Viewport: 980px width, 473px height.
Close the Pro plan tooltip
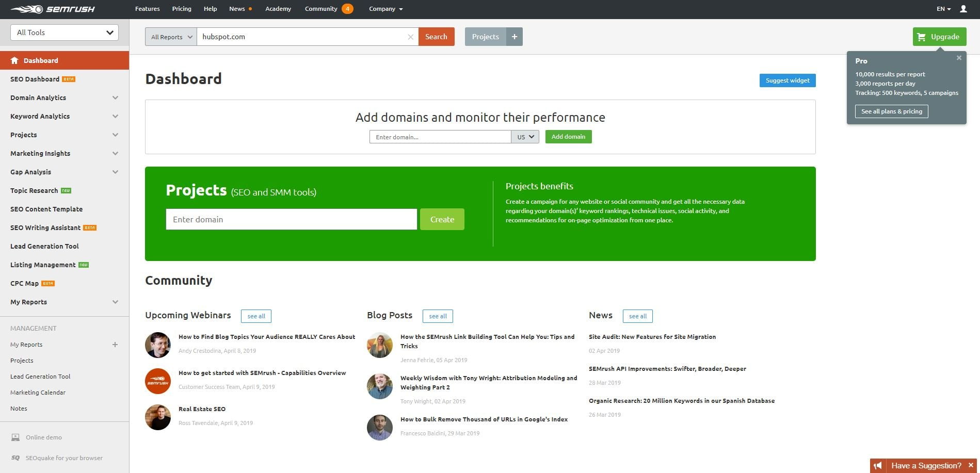coord(959,58)
